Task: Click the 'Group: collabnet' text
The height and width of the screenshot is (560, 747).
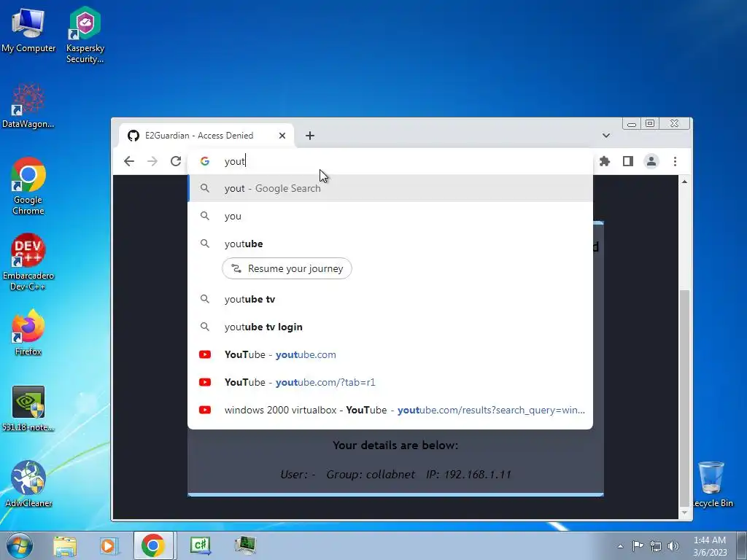Action: [x=371, y=474]
